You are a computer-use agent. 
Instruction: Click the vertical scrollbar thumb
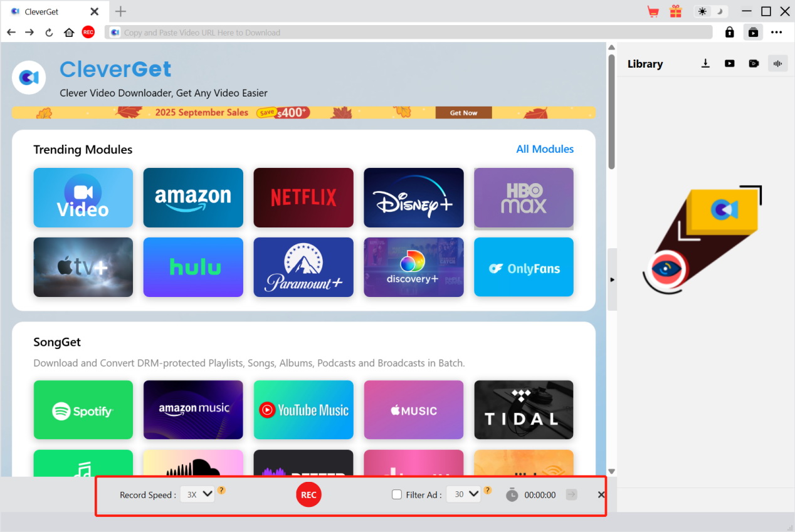point(611,111)
